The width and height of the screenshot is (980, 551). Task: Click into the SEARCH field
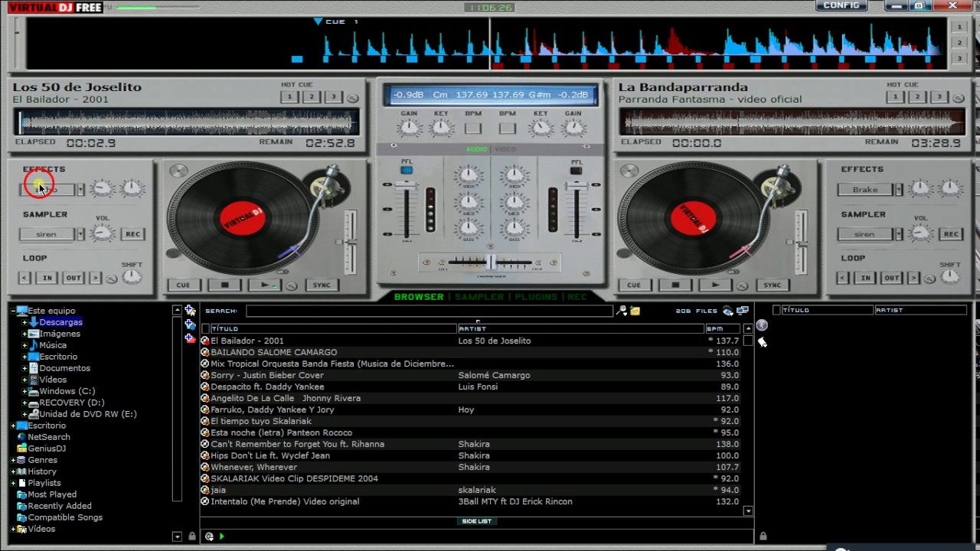click(x=429, y=311)
